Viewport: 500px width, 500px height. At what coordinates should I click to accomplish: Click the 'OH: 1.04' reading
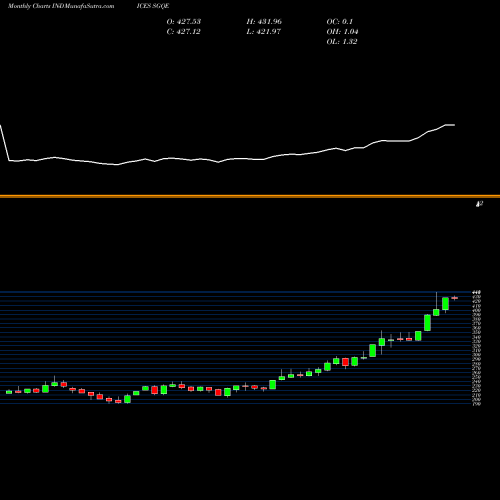pos(342,32)
